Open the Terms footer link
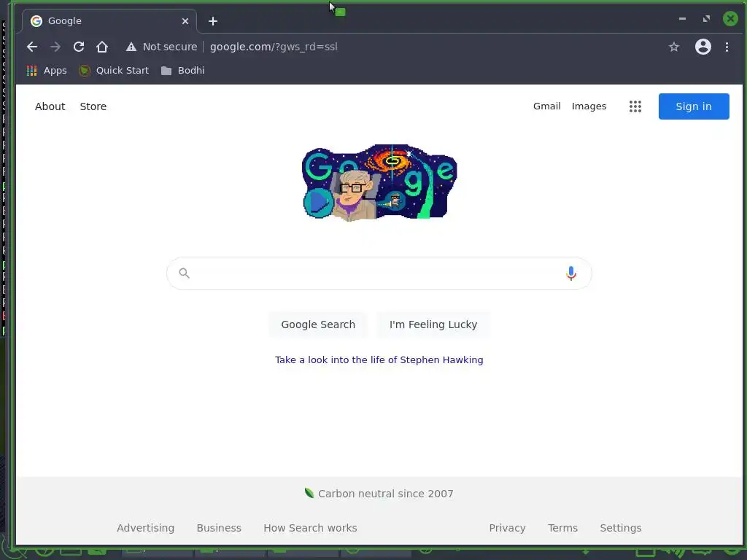Screen dimensions: 747x560 [x=562, y=528]
